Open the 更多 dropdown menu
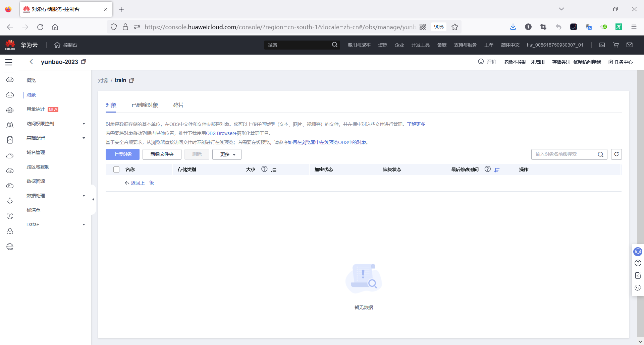This screenshot has width=644, height=345. click(x=226, y=154)
